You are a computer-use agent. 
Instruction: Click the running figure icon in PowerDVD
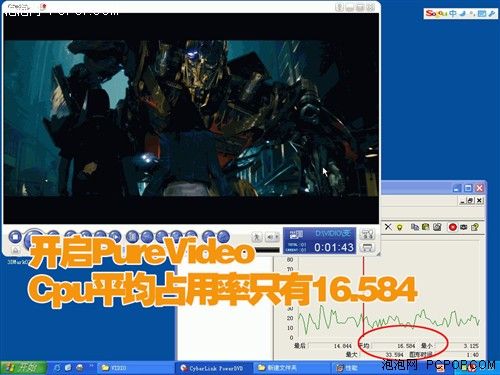pos(257,237)
